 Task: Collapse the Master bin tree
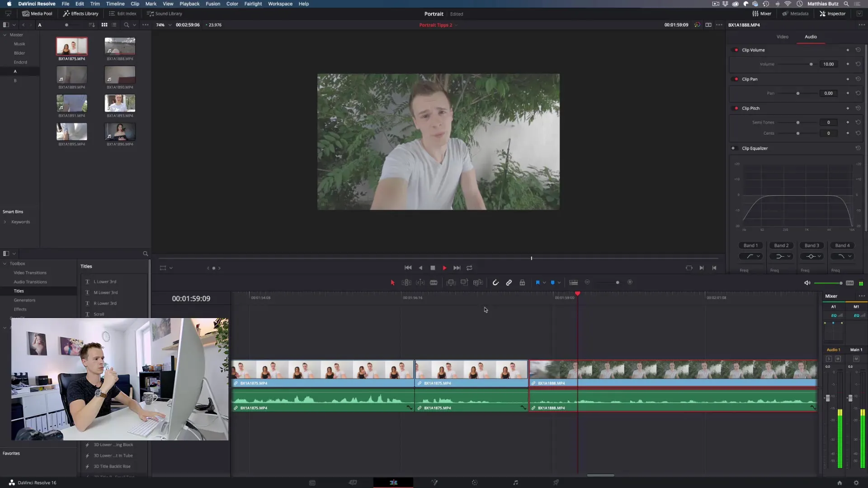(x=5, y=35)
